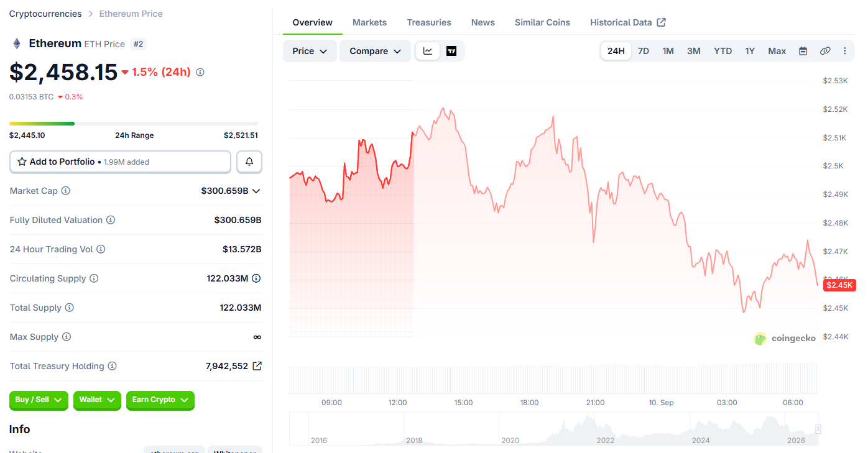Click the Historical Data external link icon
This screenshot has width=868, height=453.
tap(662, 22)
